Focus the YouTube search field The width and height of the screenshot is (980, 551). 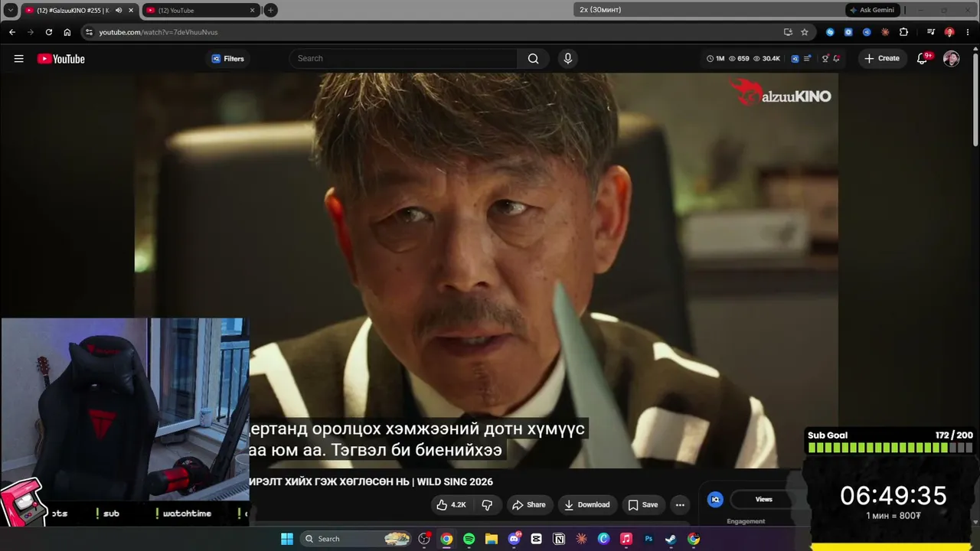pyautogui.click(x=403, y=59)
